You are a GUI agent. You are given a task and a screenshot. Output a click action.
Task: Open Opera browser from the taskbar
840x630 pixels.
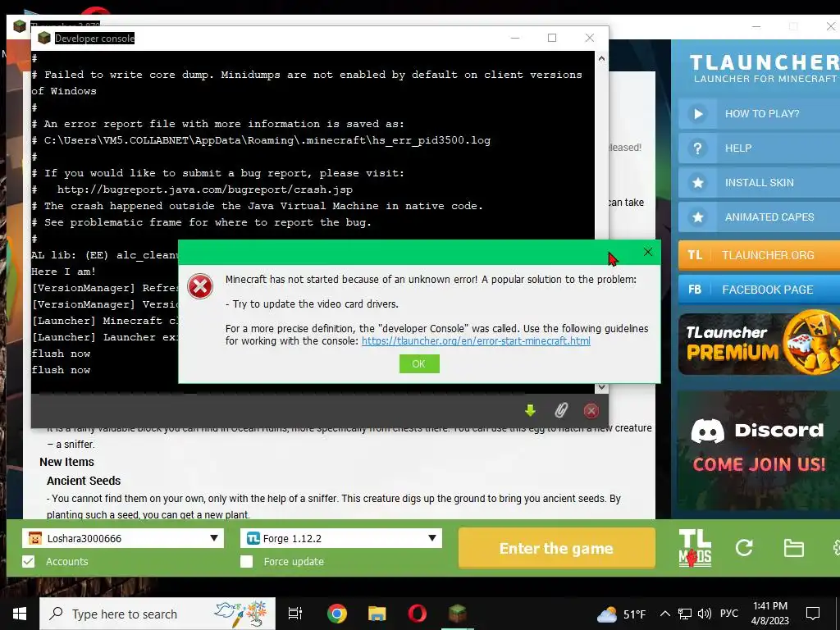[418, 614]
